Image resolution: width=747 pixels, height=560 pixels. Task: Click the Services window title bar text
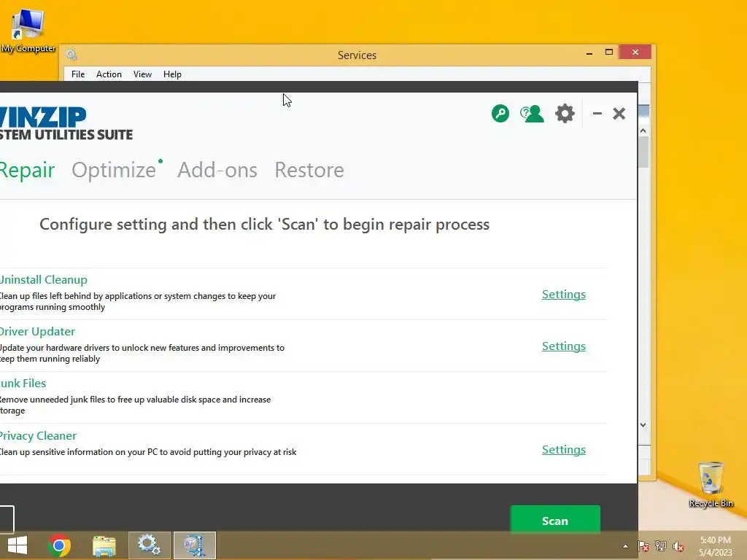tap(357, 55)
